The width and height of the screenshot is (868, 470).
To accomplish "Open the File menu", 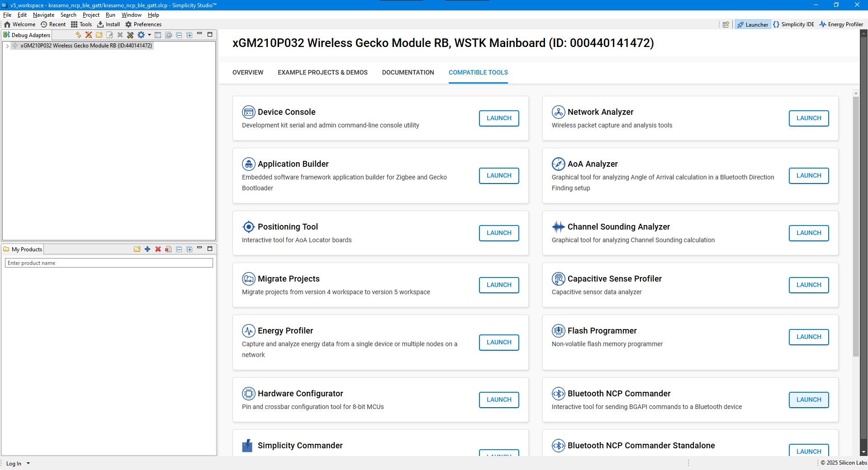I will coord(7,15).
